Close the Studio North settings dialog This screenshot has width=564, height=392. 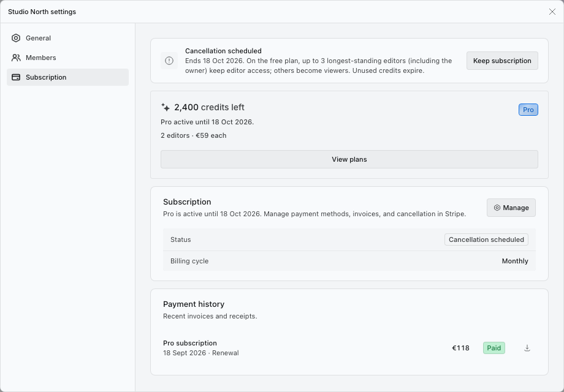pos(552,12)
